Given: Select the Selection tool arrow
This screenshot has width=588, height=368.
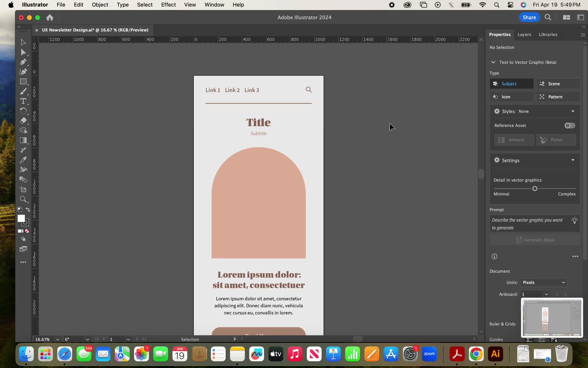Looking at the screenshot, I should click(x=23, y=42).
